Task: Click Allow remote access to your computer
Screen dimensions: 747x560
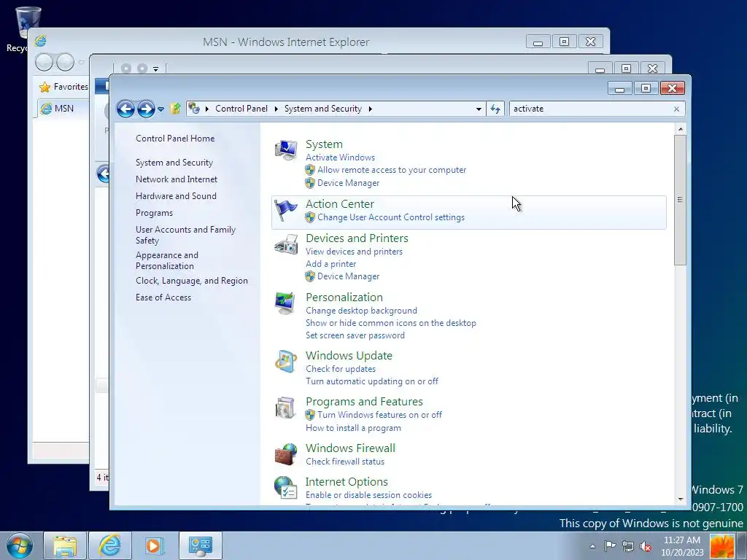Action: click(x=392, y=170)
